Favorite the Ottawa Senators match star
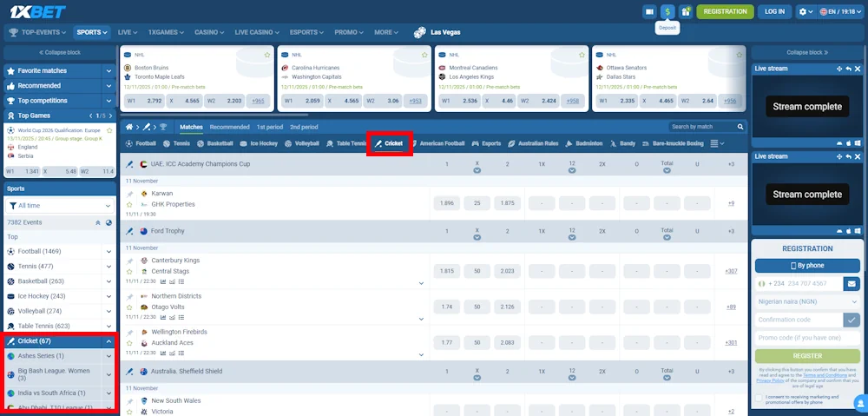Screen dimensions: 868x416 click(739, 55)
